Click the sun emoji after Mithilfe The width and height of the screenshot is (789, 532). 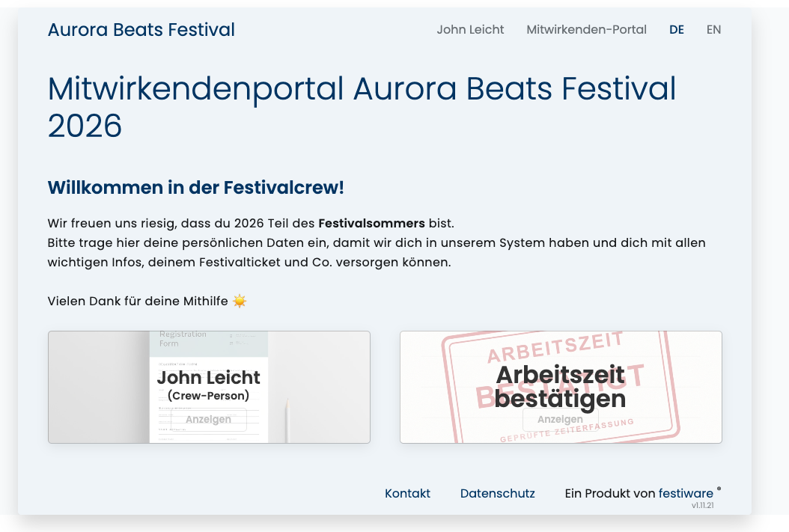click(240, 301)
